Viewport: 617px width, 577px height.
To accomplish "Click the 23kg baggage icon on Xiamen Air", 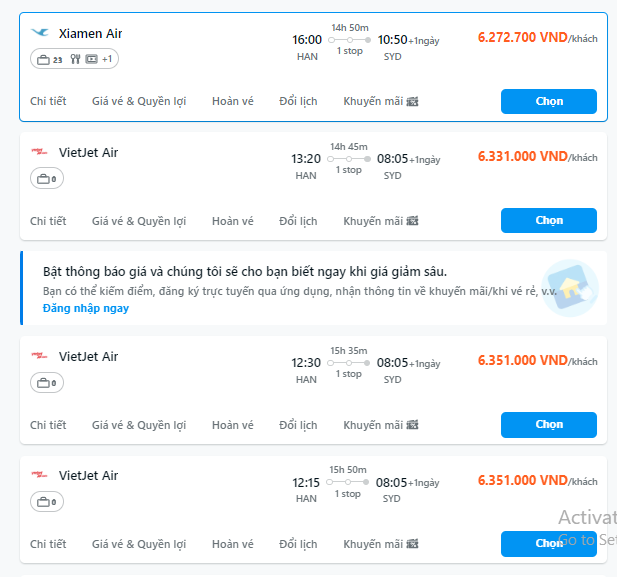I will [x=50, y=59].
